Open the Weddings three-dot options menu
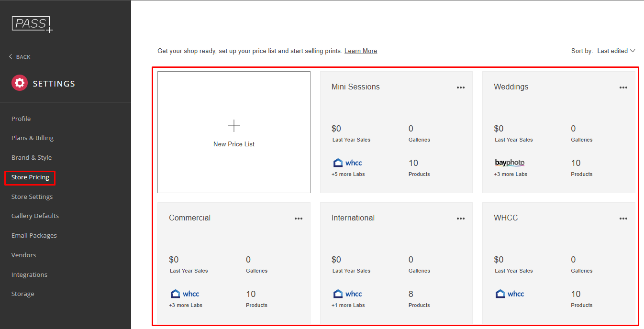The image size is (644, 329). click(x=623, y=88)
